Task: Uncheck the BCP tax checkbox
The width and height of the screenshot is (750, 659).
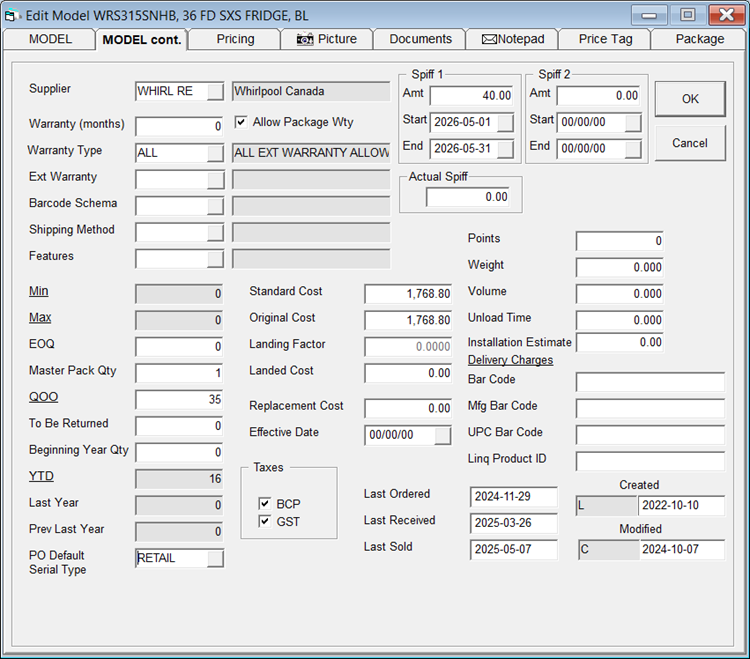Action: (264, 503)
